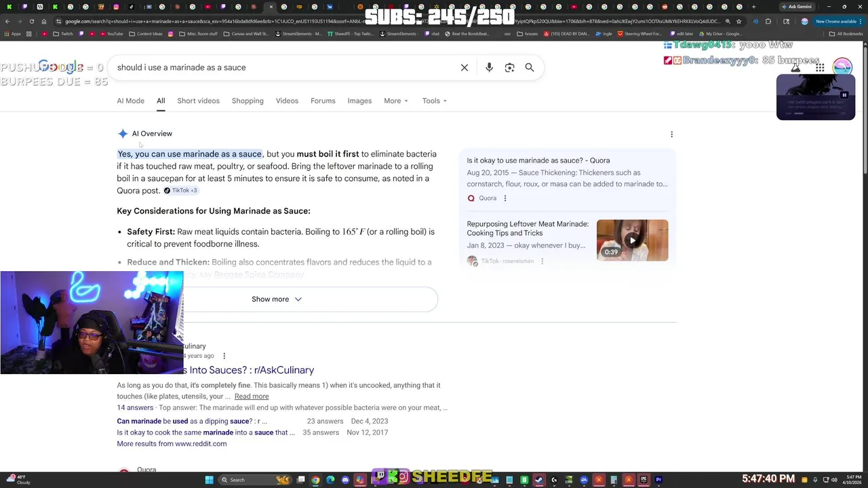Click 'Key Considerations for Using Marinade as Sauce' heading
Viewport: 868px width, 488px height.
pyautogui.click(x=214, y=211)
